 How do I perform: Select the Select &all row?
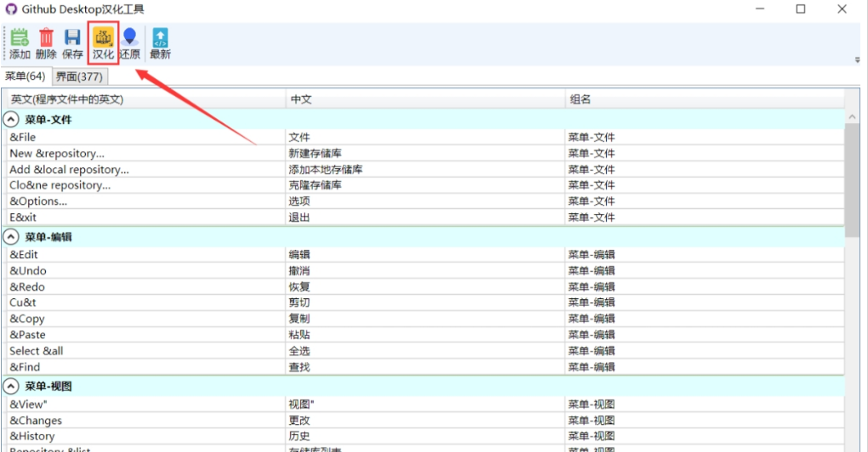425,351
